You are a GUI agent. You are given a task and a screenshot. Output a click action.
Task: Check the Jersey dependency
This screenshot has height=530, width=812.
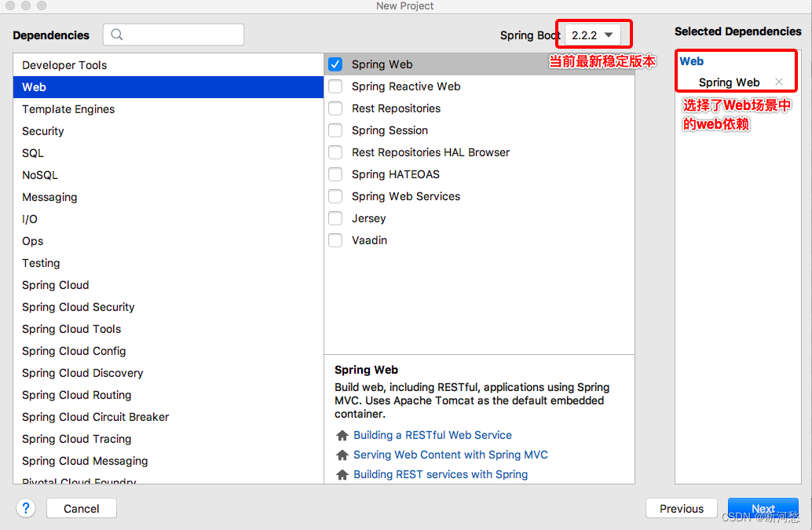(335, 218)
